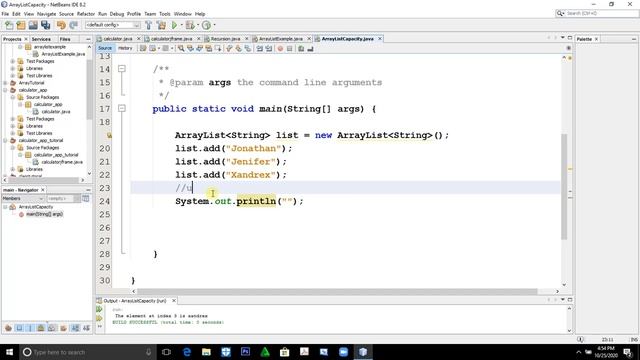Open the Debug Project dropdown arrow

[x=198, y=25]
